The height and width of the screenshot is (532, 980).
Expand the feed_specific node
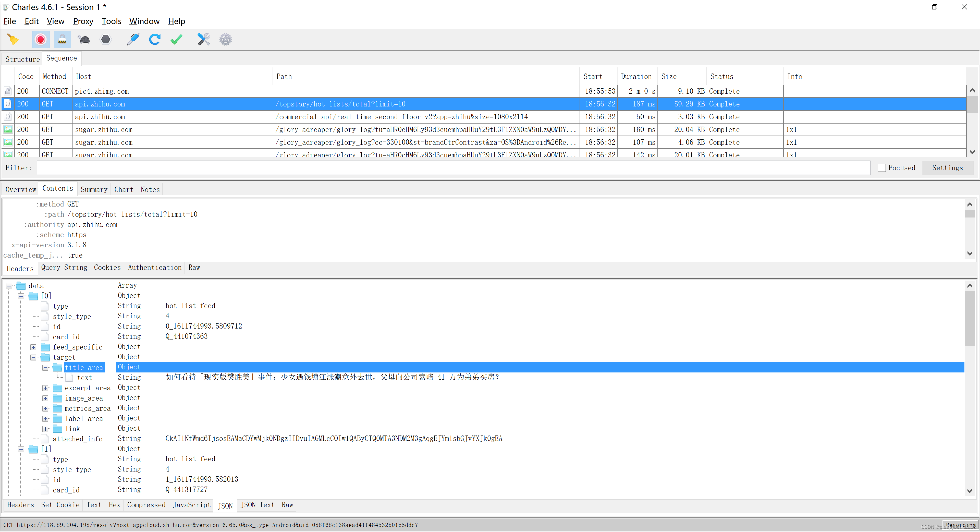(x=33, y=347)
